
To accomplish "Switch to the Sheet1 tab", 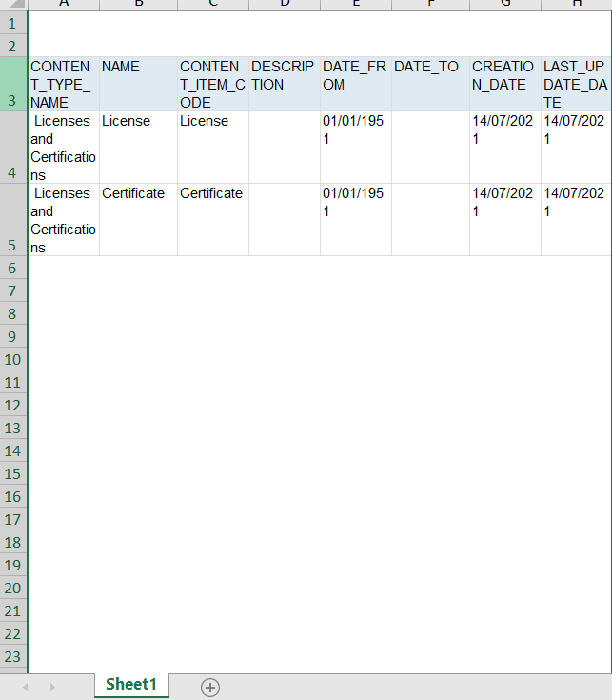I will pos(131,685).
